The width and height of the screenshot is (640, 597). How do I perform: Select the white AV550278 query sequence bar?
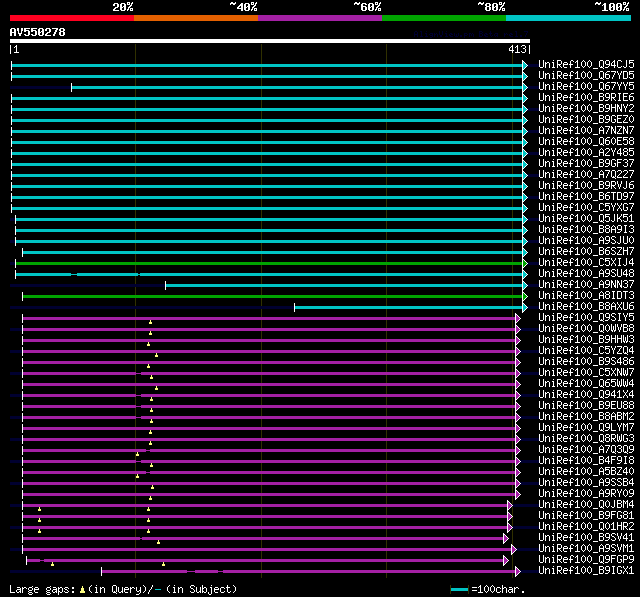(x=270, y=41)
